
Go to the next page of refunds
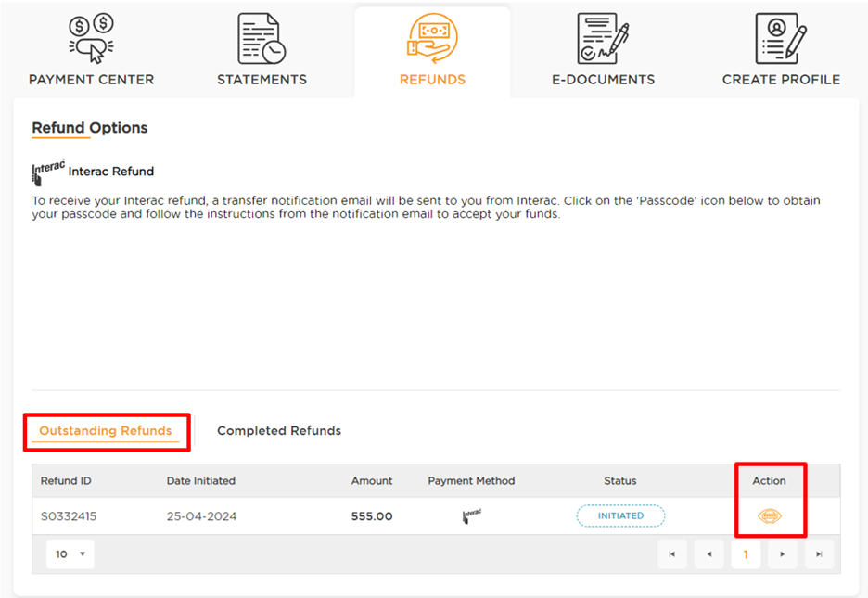click(x=783, y=554)
